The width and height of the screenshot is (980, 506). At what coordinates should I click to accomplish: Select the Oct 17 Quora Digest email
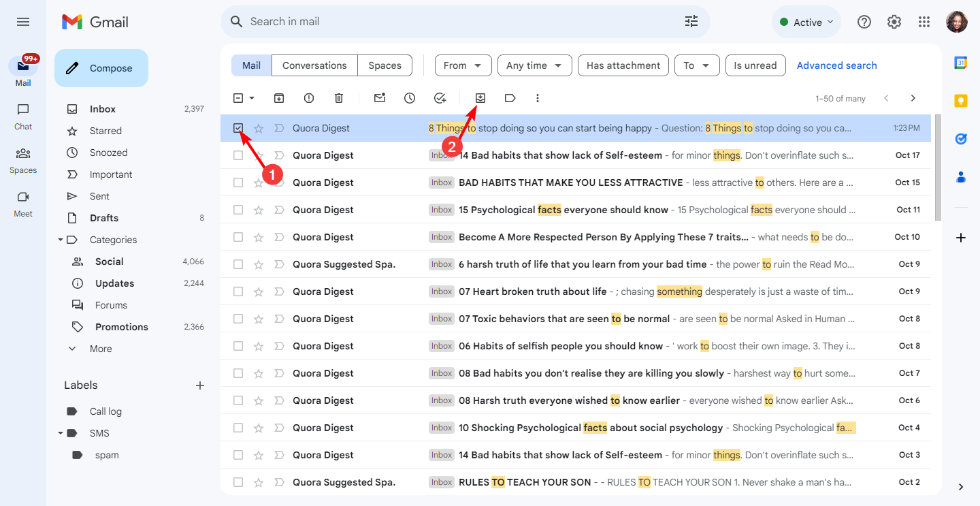point(238,155)
